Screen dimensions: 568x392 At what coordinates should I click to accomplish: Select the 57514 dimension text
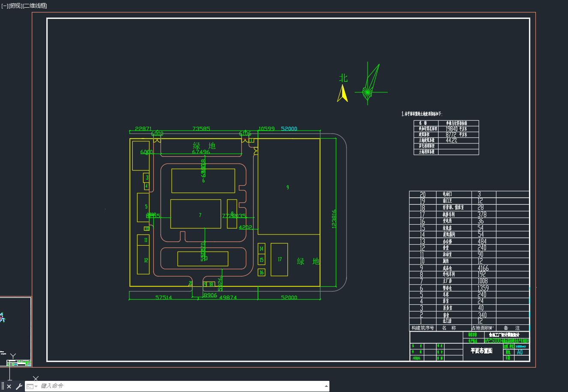pyautogui.click(x=164, y=297)
